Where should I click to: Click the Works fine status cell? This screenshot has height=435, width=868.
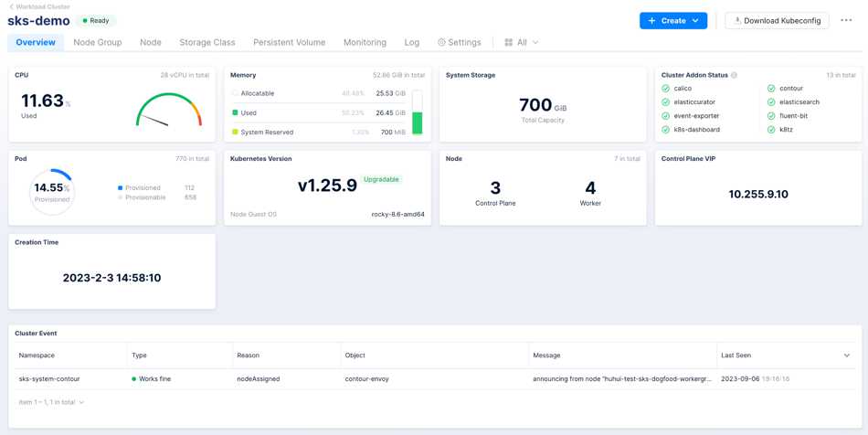point(151,379)
